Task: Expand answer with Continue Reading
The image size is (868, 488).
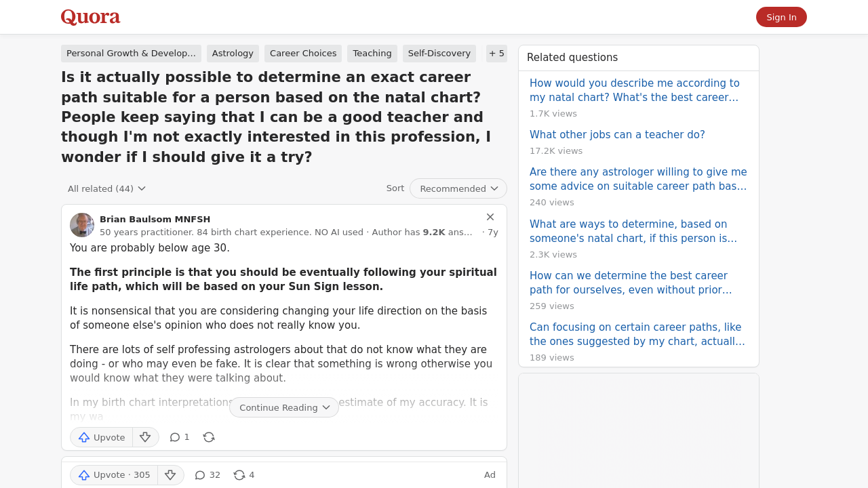Action: tap(284, 407)
